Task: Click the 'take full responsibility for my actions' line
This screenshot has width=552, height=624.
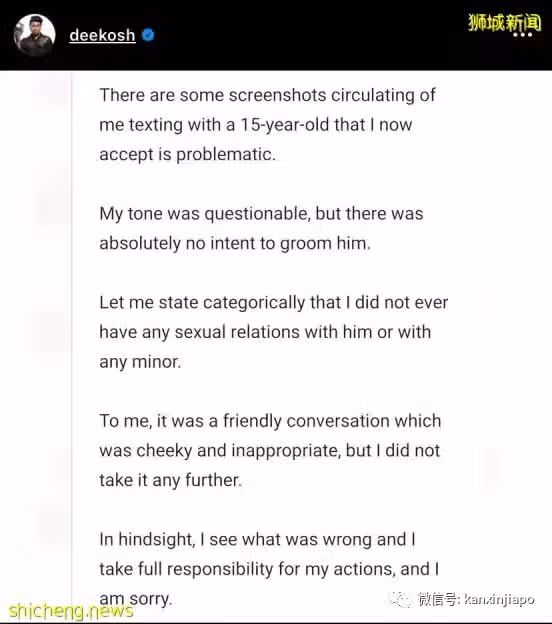Action: point(269,569)
